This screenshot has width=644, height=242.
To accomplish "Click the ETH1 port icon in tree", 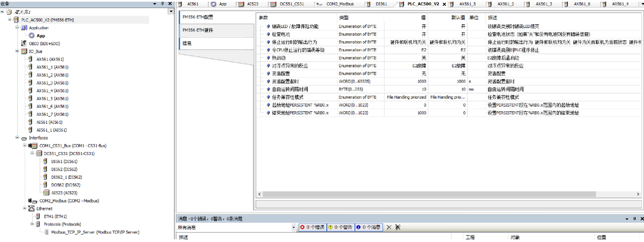I will [x=38, y=216].
